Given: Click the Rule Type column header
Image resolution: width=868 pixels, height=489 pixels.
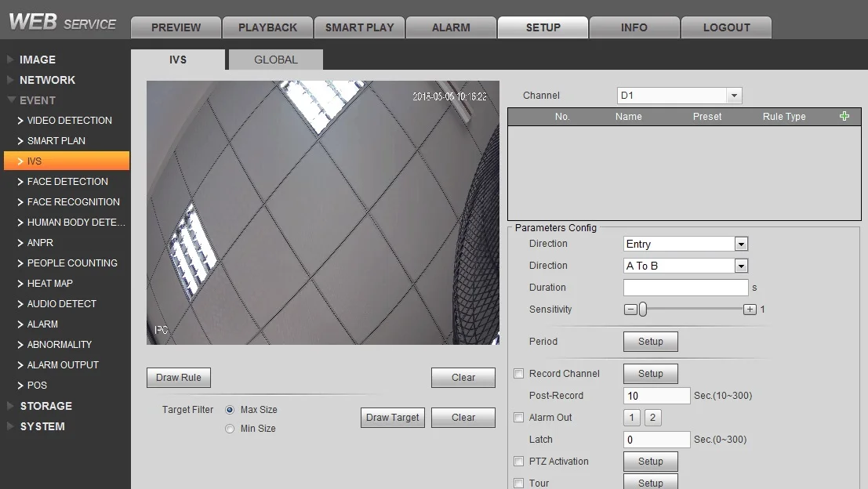Looking at the screenshot, I should [x=784, y=117].
